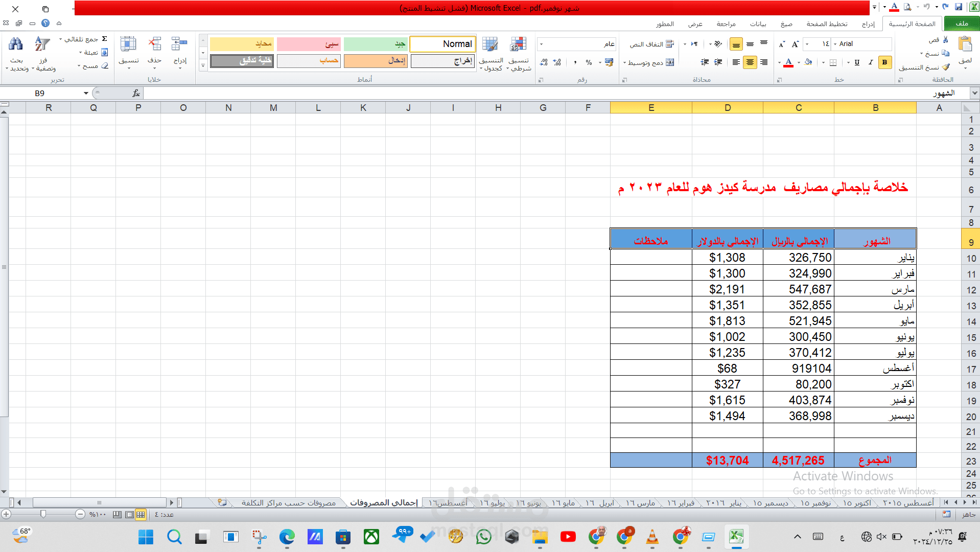Click the Fill Color paint bucket
The width and height of the screenshot is (980, 552).
click(x=808, y=62)
